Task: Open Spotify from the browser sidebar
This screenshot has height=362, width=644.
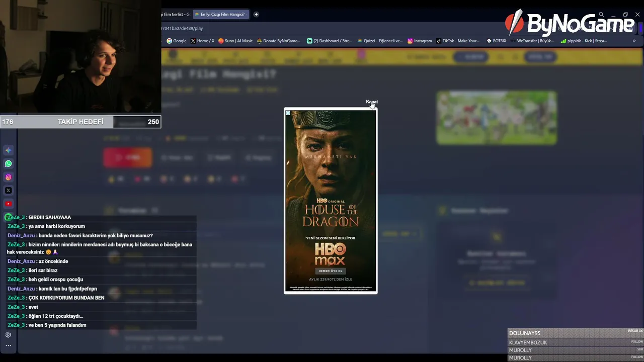Action: [x=7, y=217]
